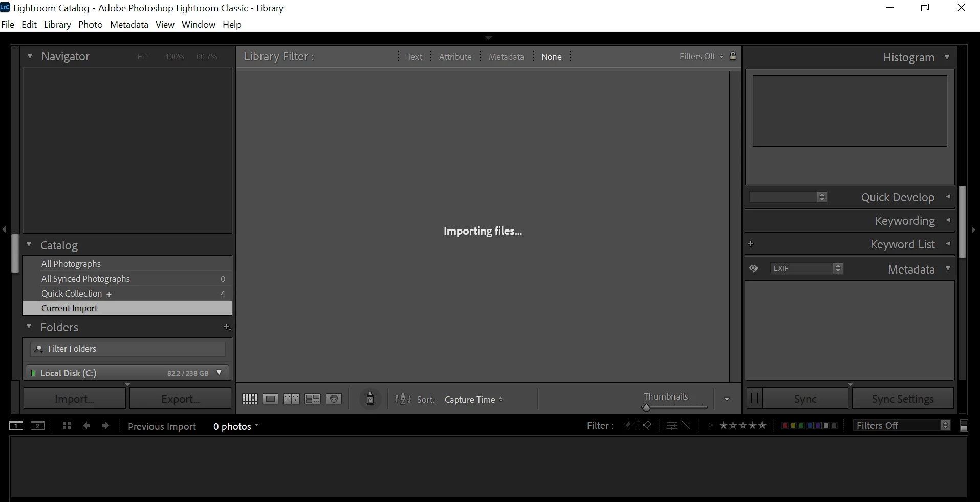Toggle Metadata panel eye visibility icon
The width and height of the screenshot is (980, 502).
click(x=754, y=268)
